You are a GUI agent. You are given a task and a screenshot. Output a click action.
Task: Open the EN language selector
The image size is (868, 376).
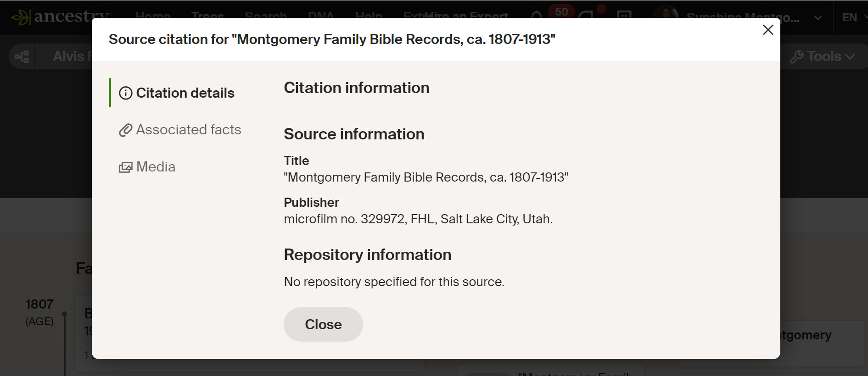pyautogui.click(x=850, y=17)
